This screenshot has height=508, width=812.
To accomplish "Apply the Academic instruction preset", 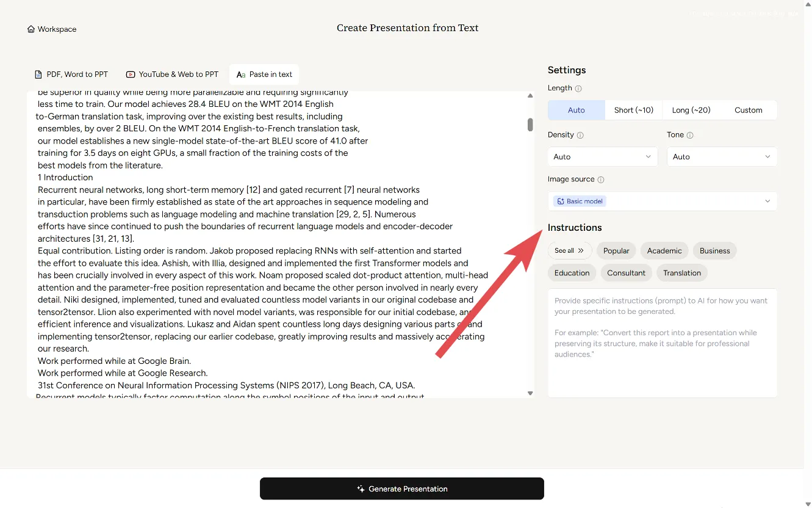I will click(664, 251).
